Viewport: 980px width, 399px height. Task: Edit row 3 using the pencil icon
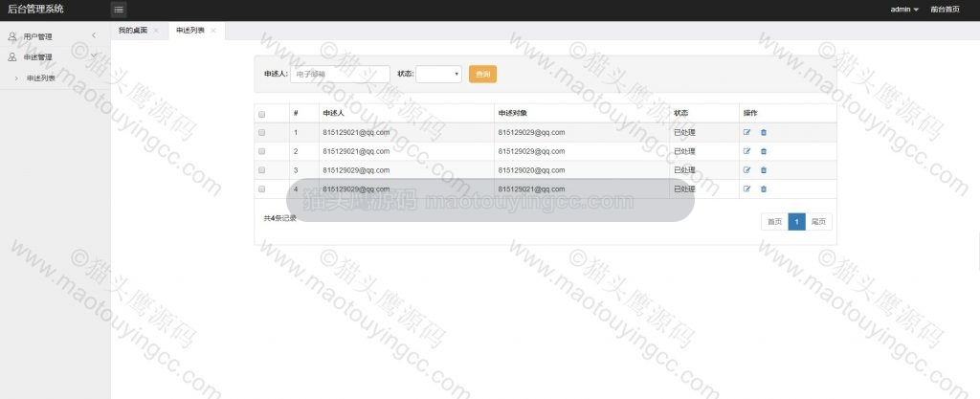(x=746, y=170)
